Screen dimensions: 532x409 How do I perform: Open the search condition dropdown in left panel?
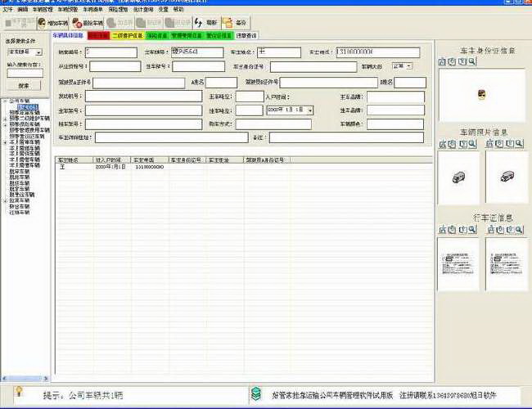(x=39, y=52)
